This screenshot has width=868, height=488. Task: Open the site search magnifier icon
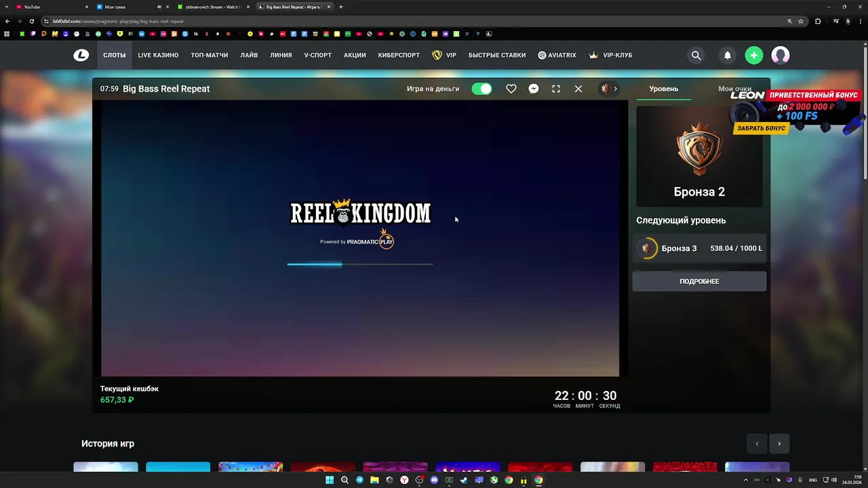click(696, 56)
